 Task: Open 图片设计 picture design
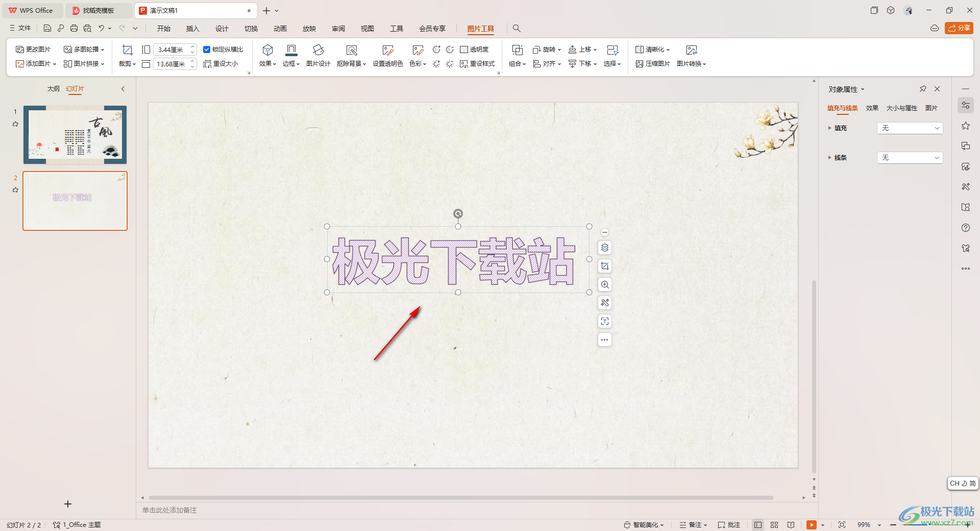pyautogui.click(x=318, y=56)
